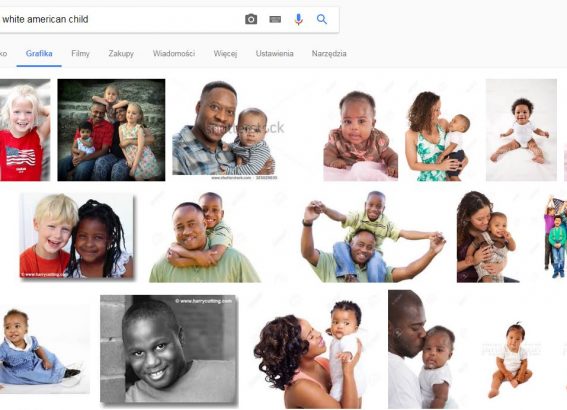Image resolution: width=567 pixels, height=410 pixels.
Task: Go to the Wiadomości tab
Action: click(174, 54)
